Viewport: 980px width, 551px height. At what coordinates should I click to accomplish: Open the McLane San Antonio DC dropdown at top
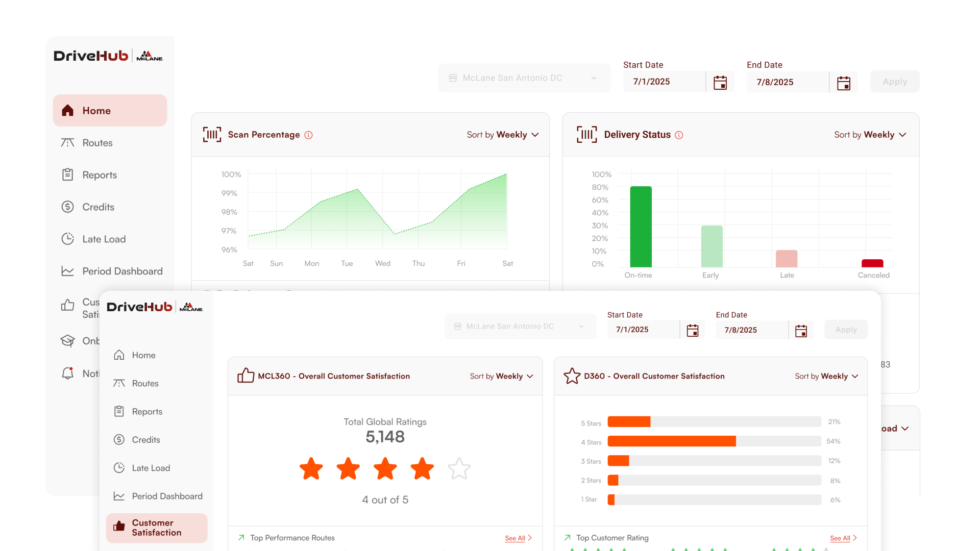coord(525,78)
